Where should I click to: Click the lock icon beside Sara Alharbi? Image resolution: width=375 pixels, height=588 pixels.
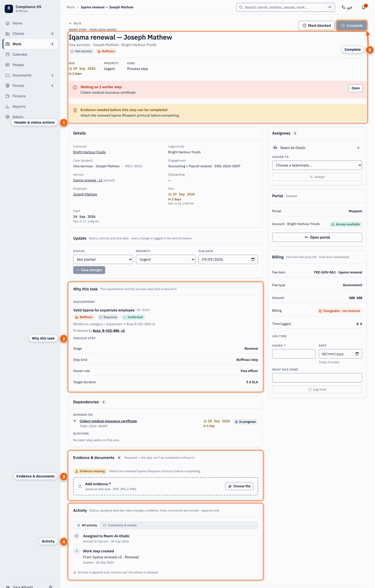tap(50, 587)
